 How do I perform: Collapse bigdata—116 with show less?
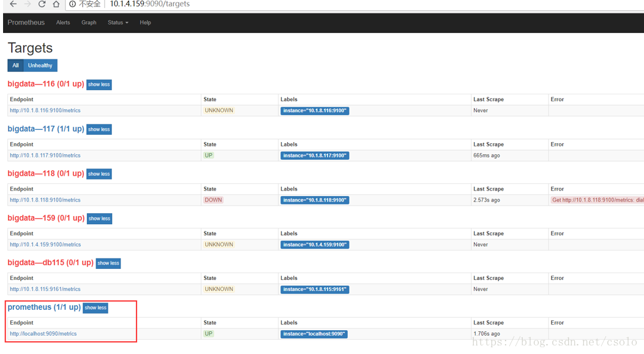(x=99, y=85)
